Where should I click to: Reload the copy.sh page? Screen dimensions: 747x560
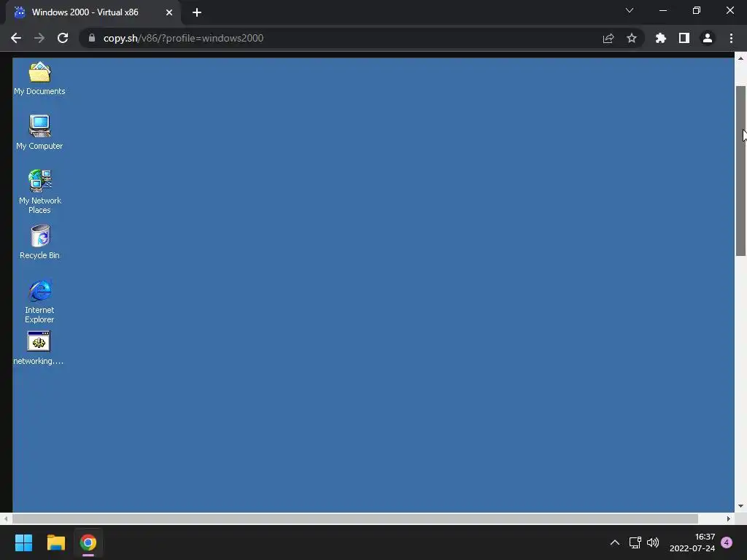63,38
